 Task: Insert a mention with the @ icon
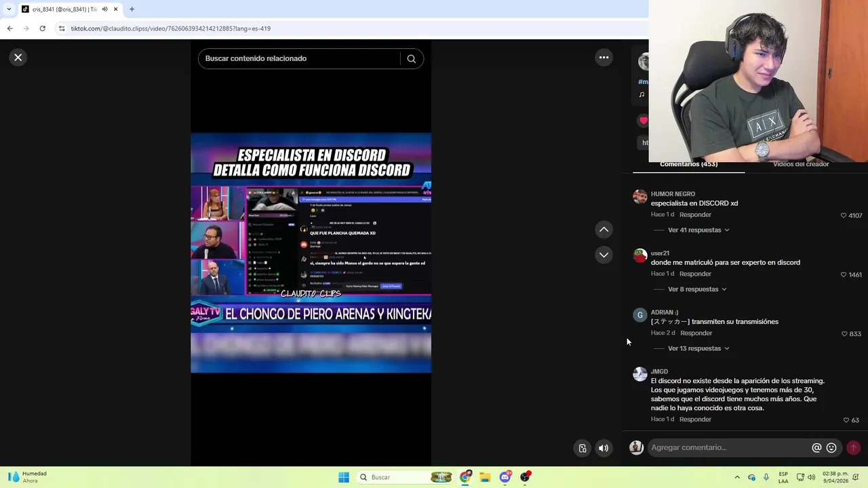click(816, 448)
